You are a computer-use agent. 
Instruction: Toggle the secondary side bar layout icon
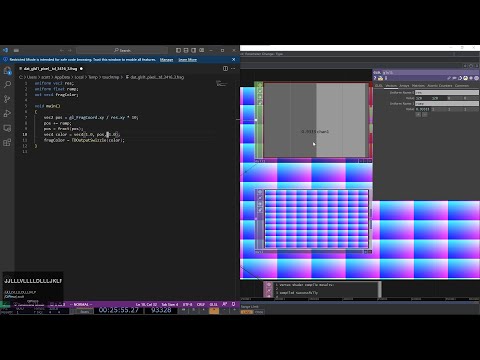[x=194, y=50]
